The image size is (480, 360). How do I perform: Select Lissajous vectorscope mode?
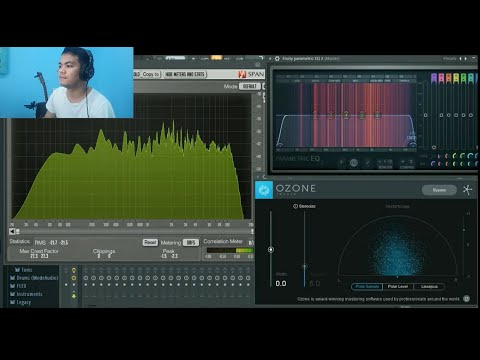pos(429,287)
